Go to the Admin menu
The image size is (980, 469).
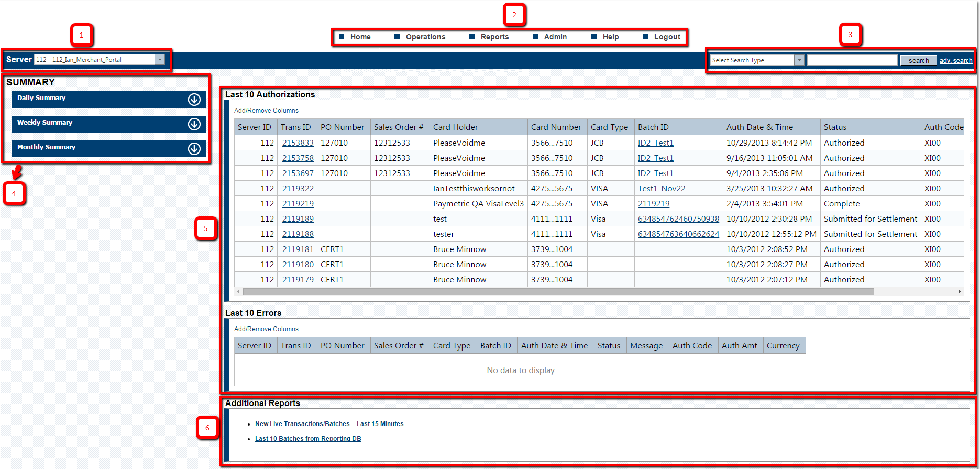[x=555, y=37]
